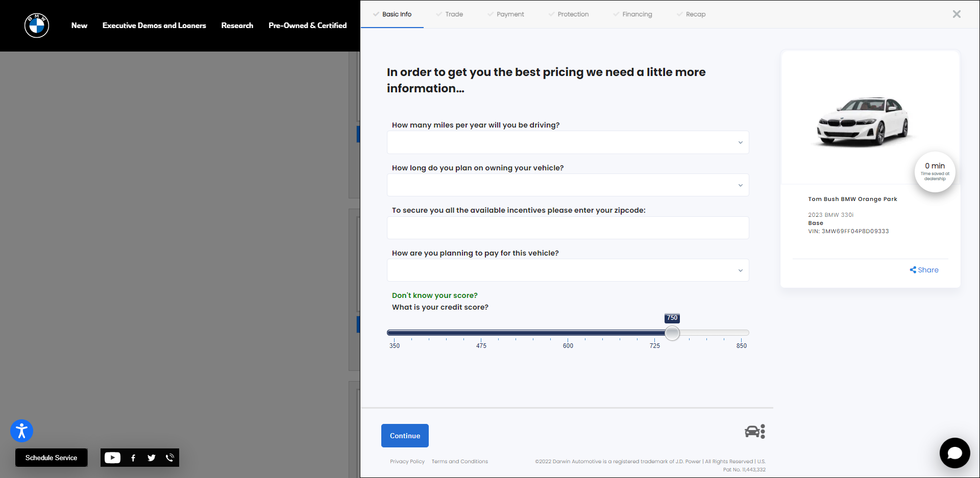Open the YouTube social icon

coord(112,458)
